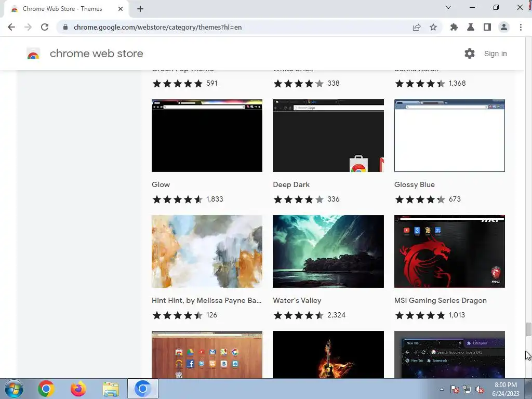Close the Chrome Web Store tab
This screenshot has width=532, height=399.
click(121, 9)
